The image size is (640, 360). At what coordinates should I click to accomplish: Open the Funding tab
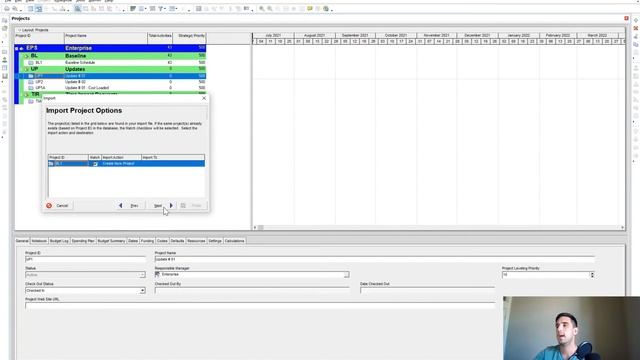coord(147,241)
